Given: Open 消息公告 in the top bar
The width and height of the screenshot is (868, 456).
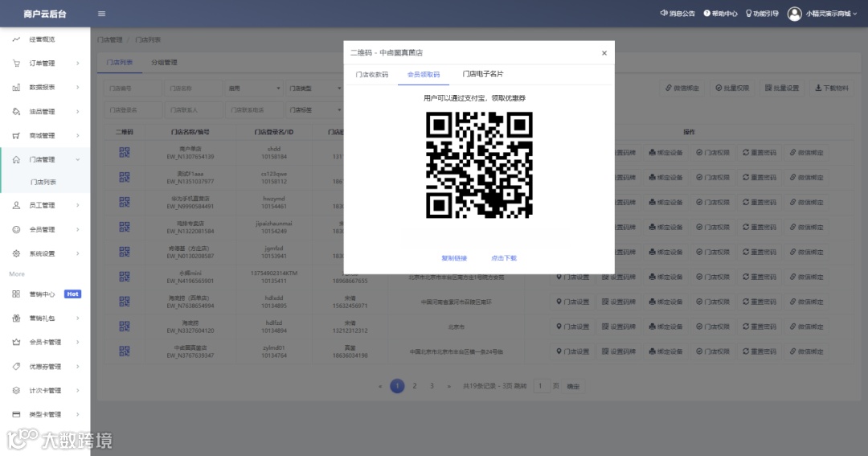Looking at the screenshot, I should point(678,14).
